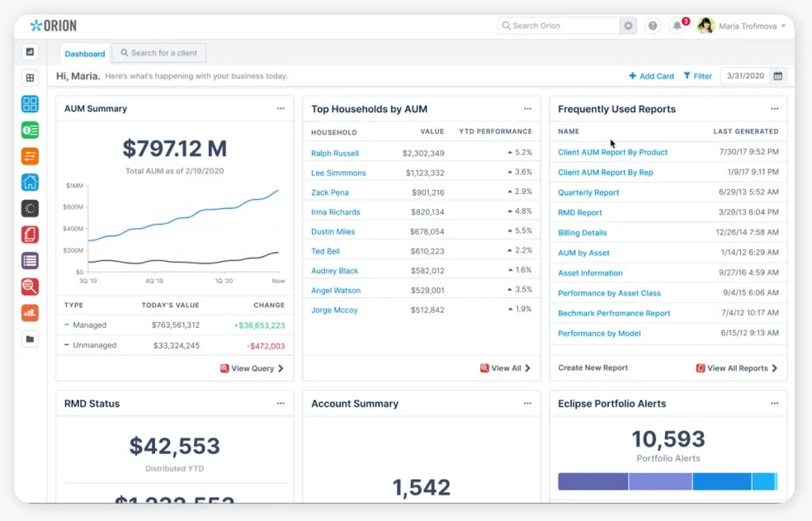Open the Quarterly Report
The height and width of the screenshot is (521, 812).
tap(588, 192)
